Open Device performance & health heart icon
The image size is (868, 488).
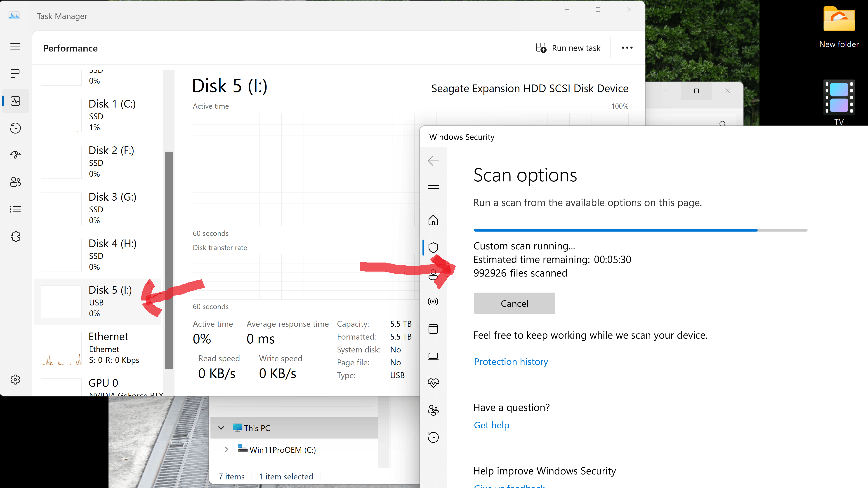coord(433,383)
